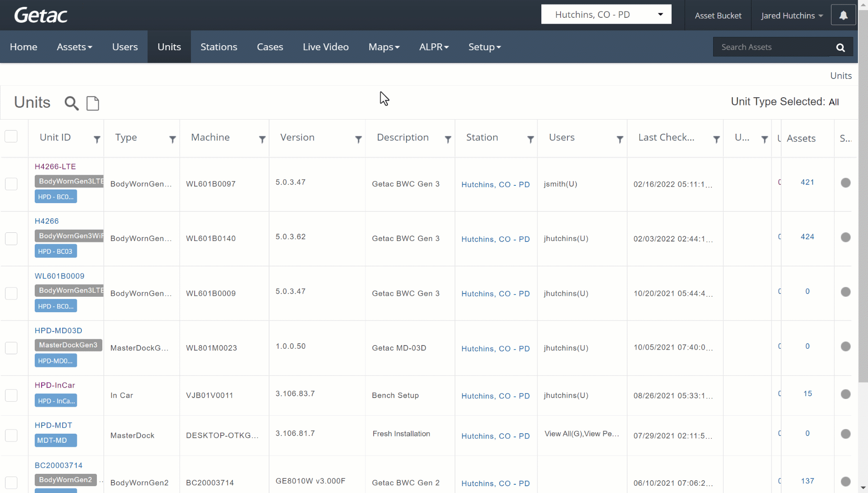This screenshot has height=493, width=868.
Task: Click status dot for BC20003714 row
Action: (846, 482)
